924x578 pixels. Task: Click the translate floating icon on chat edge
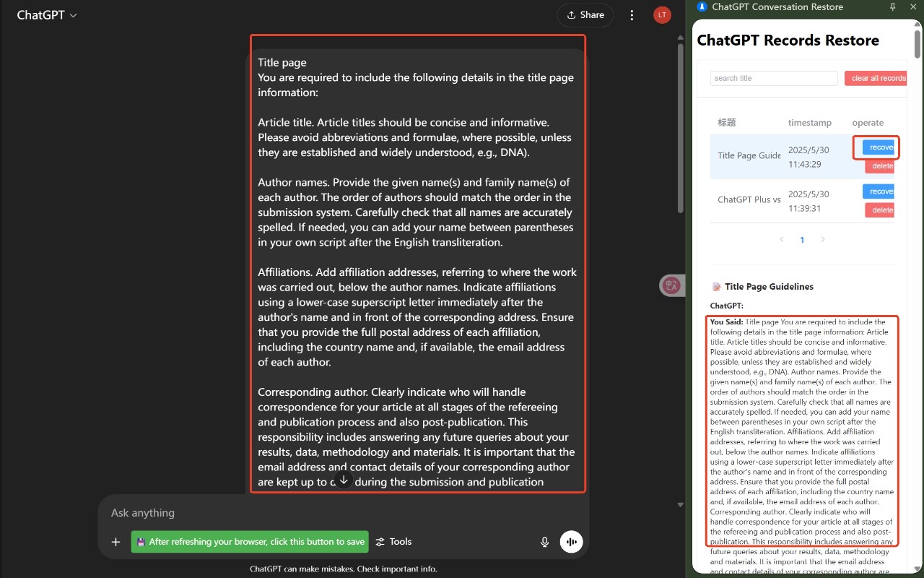coord(671,285)
